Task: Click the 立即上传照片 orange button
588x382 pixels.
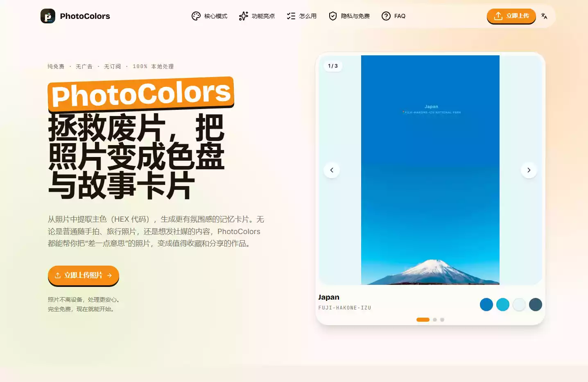Action: (84, 275)
